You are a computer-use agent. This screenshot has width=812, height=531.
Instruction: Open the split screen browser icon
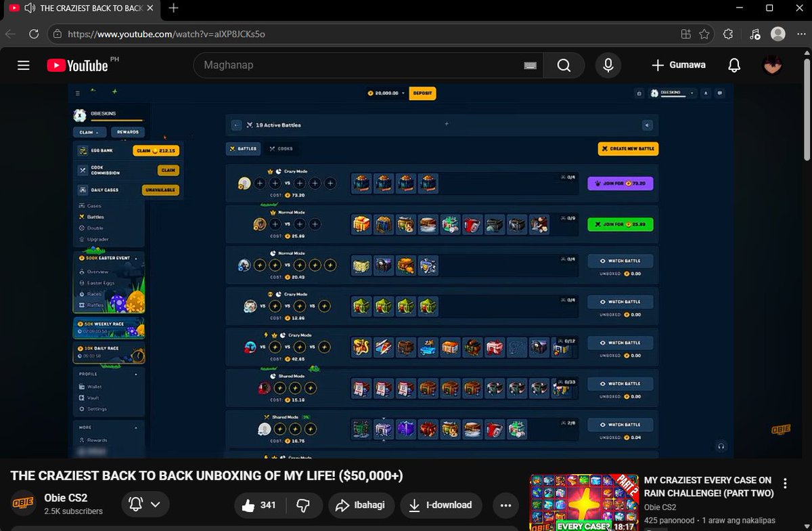coord(686,33)
